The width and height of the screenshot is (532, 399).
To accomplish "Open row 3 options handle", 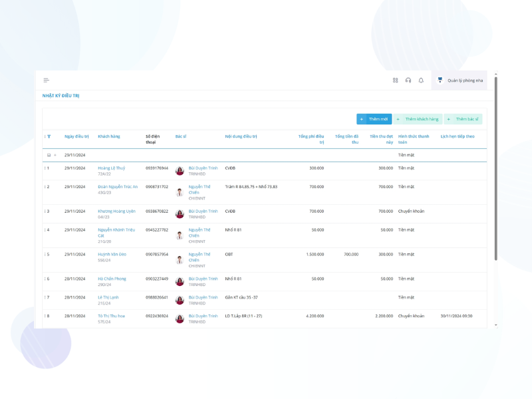I will [45, 211].
